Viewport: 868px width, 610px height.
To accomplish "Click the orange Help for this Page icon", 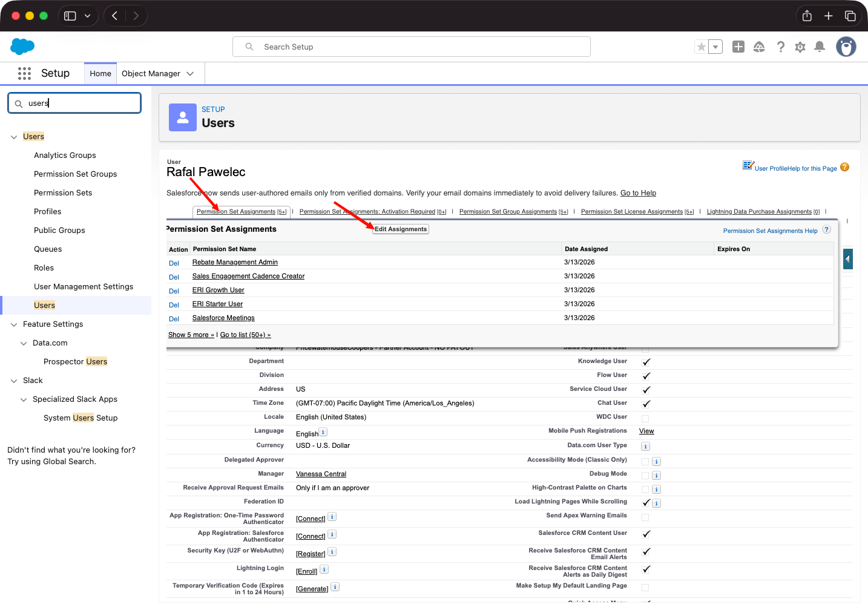I will point(845,166).
